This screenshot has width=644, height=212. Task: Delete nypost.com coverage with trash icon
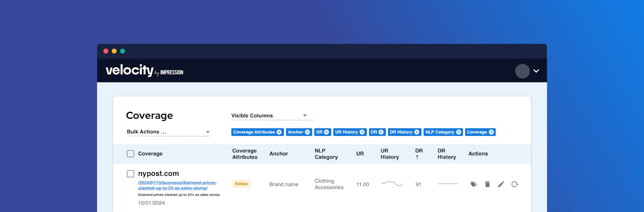click(x=488, y=184)
